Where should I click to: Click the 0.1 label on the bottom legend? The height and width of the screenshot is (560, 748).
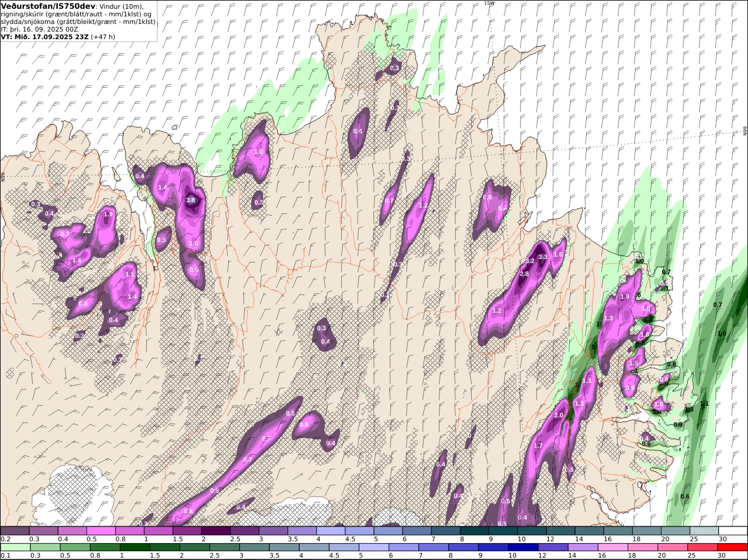(5, 555)
